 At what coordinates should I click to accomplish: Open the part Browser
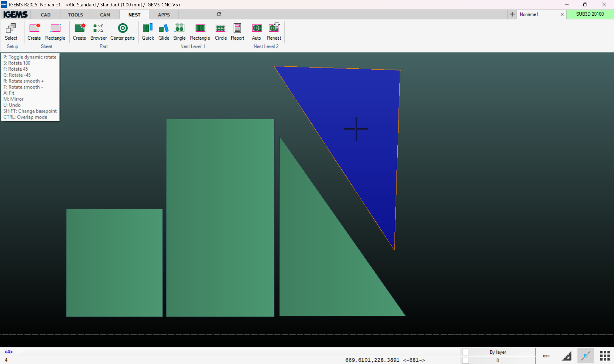coord(98,32)
